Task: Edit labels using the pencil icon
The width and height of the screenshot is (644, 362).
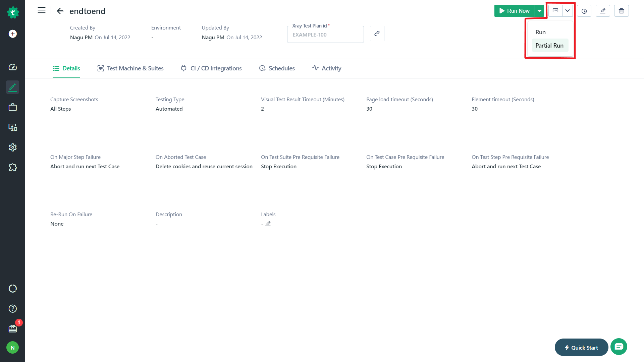Action: (x=268, y=224)
